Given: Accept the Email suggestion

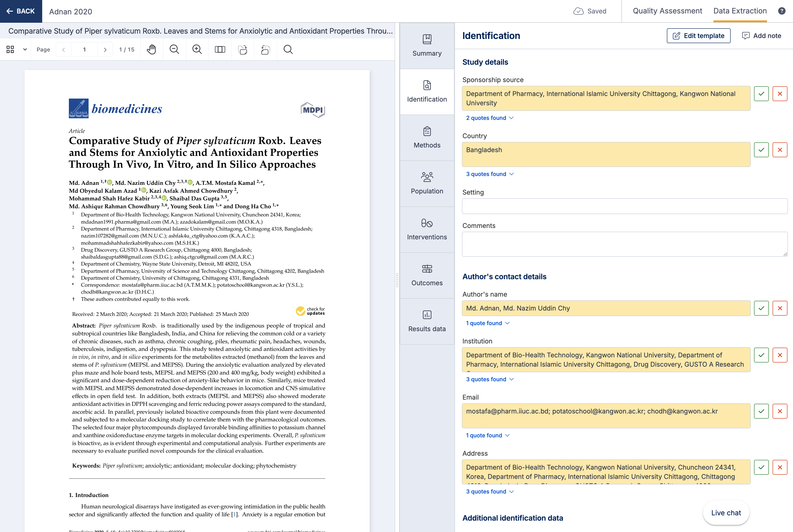Looking at the screenshot, I should 761,411.
